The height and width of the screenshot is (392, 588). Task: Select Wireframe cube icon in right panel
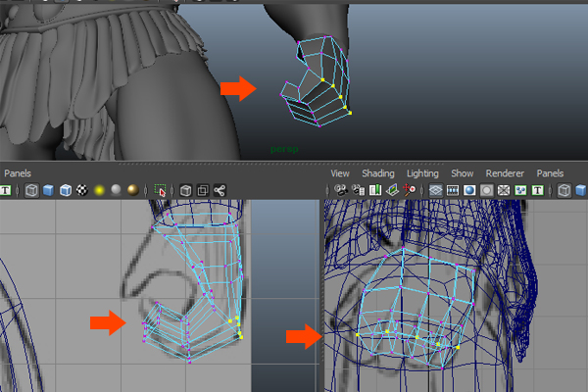pyautogui.click(x=564, y=190)
